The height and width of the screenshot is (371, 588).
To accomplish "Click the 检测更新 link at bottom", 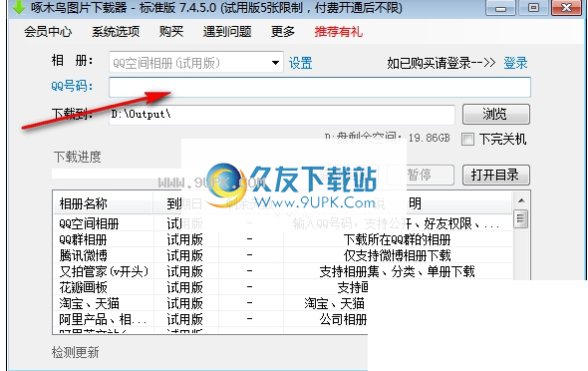I will 76,353.
